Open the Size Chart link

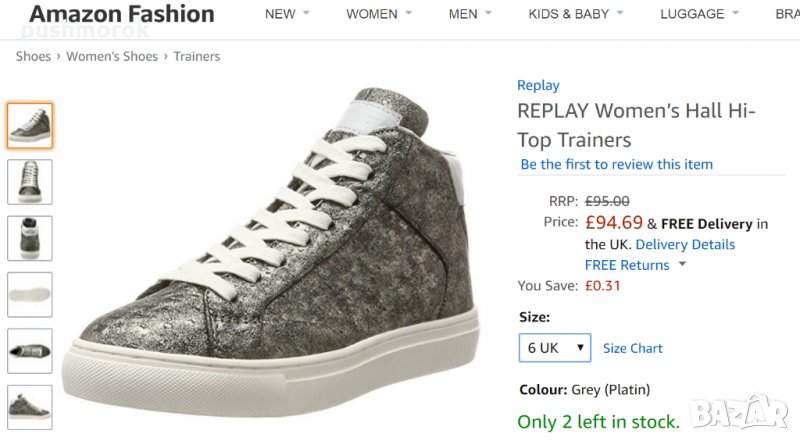pyautogui.click(x=632, y=348)
